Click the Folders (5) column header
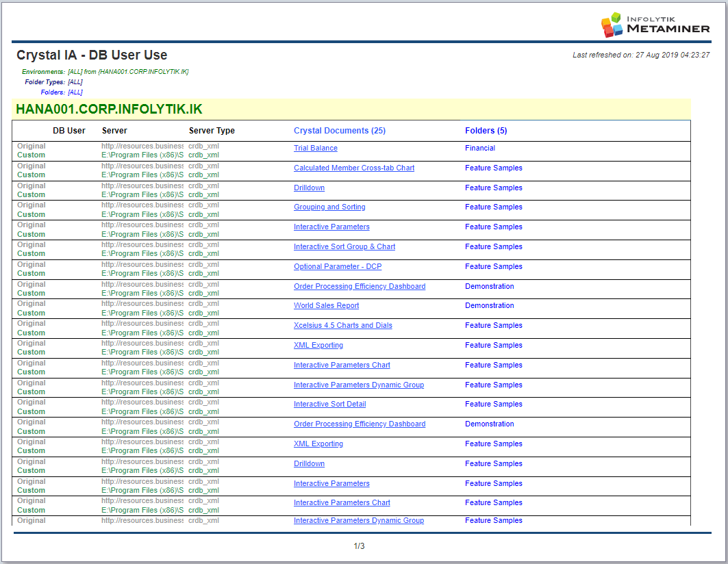This screenshot has height=564, width=728. coord(486,131)
